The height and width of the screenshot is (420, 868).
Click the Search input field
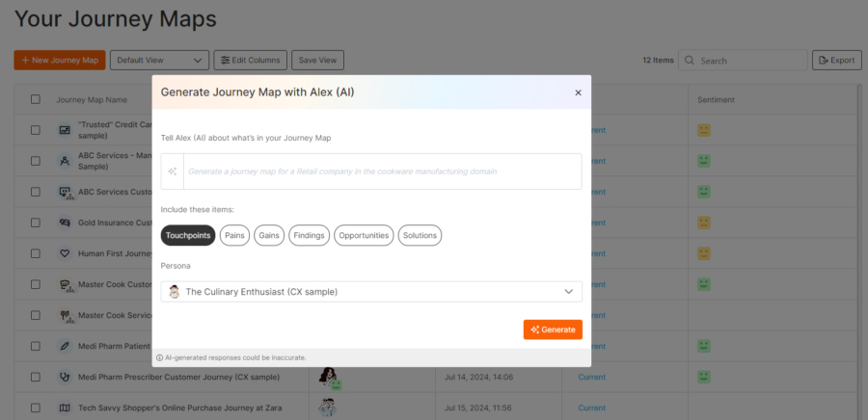[743, 61]
